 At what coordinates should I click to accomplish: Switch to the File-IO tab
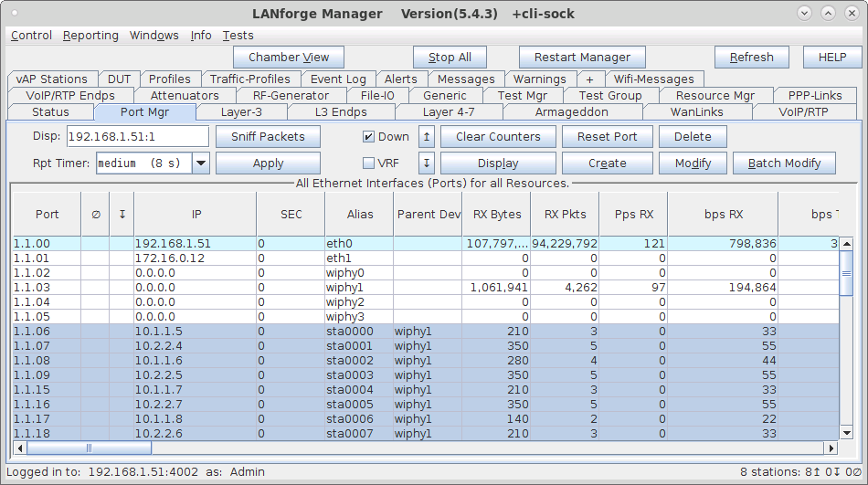tap(377, 95)
